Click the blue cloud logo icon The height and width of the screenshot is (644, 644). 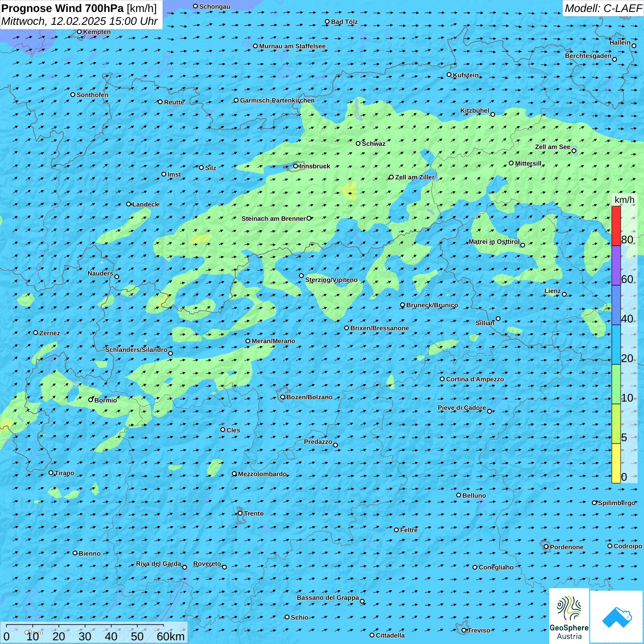tap(617, 617)
